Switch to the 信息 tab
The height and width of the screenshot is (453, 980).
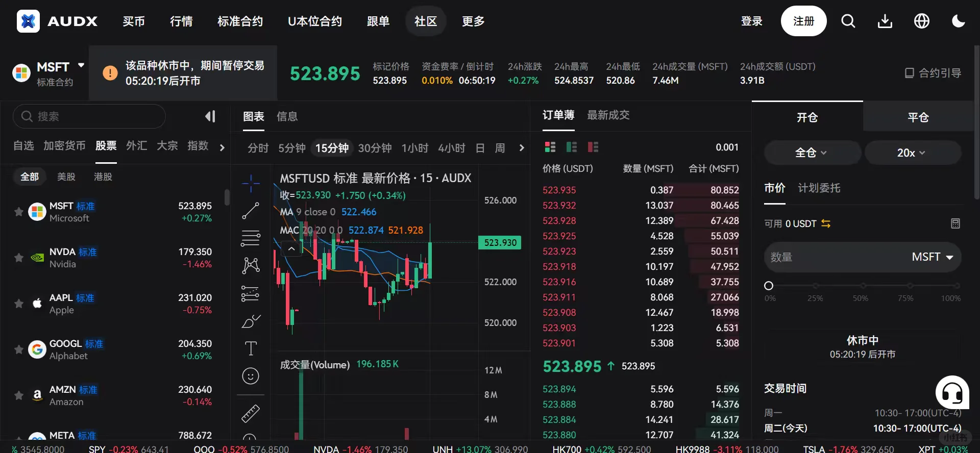(x=287, y=116)
